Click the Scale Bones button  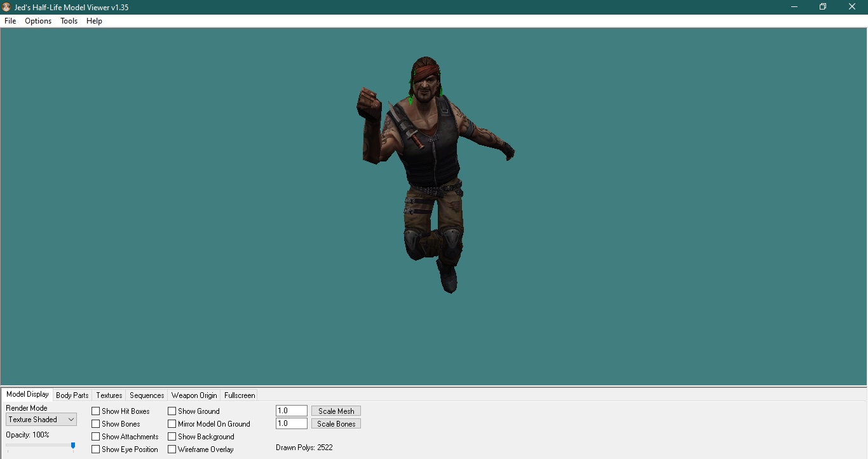tap(336, 423)
